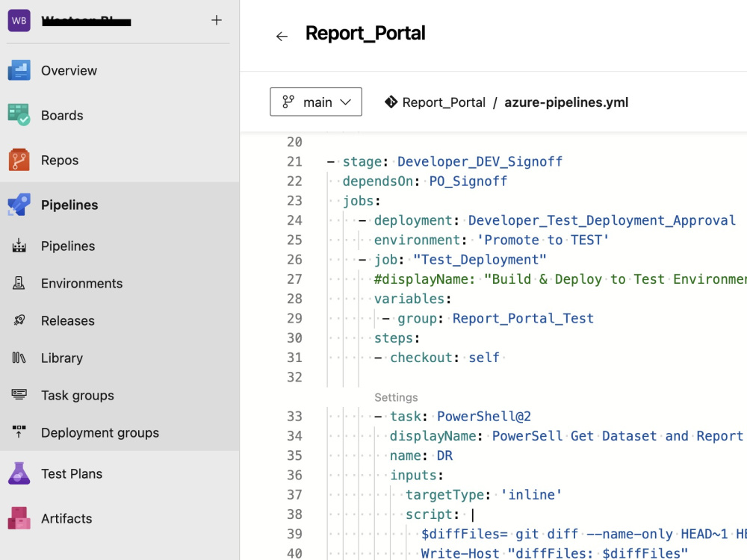Open the Releases rocket icon
Image resolution: width=747 pixels, height=560 pixels.
(19, 320)
